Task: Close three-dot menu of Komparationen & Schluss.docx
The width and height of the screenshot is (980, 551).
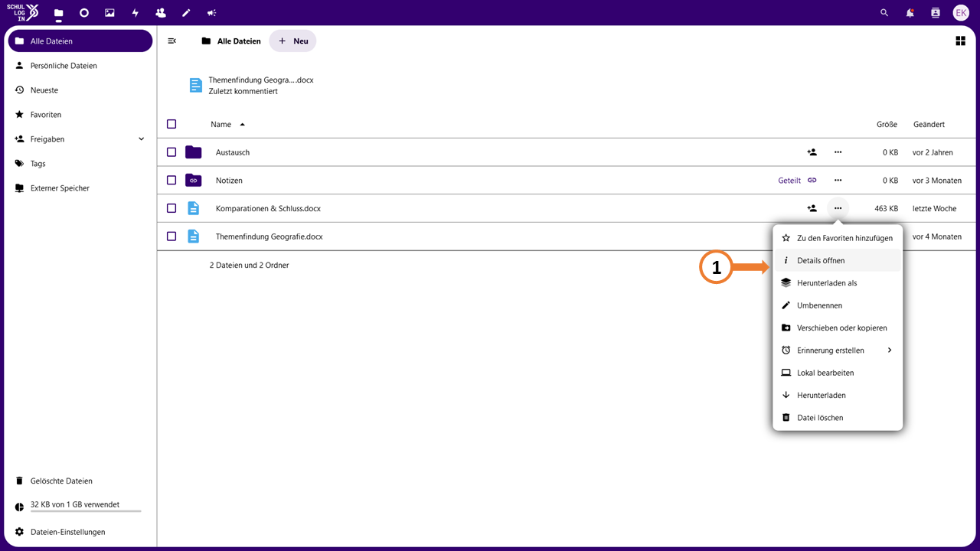Action: coord(838,208)
